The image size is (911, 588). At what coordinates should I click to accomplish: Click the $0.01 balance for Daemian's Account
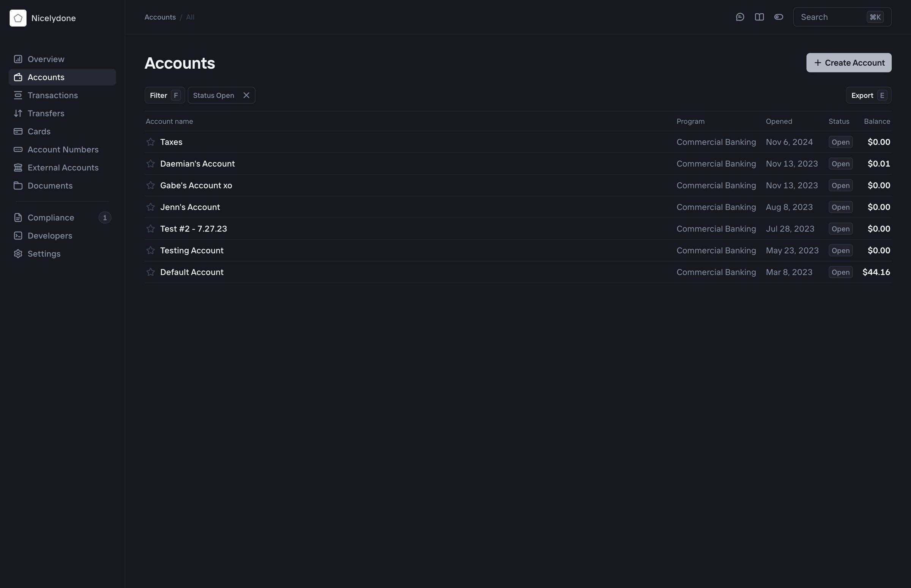point(879,164)
